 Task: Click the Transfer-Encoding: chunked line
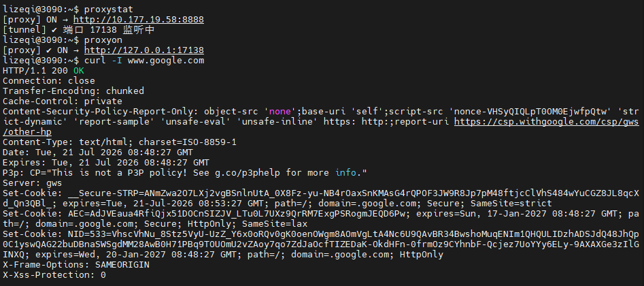tap(73, 91)
